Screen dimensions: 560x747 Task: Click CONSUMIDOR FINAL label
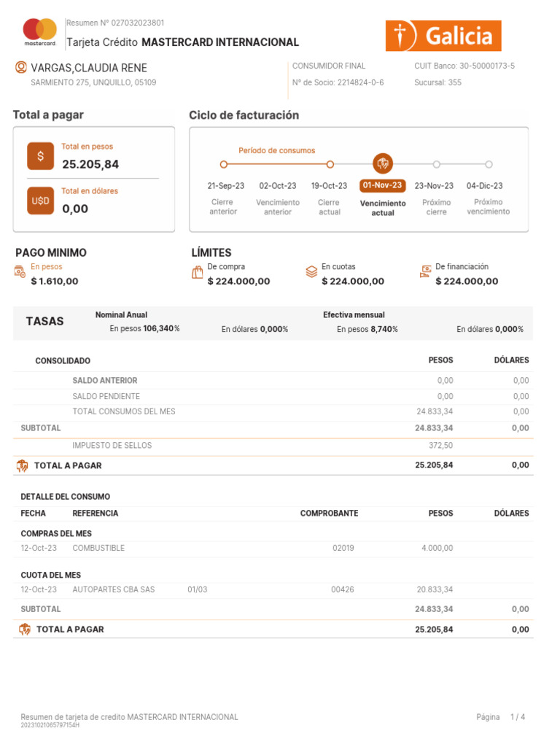[x=329, y=66]
